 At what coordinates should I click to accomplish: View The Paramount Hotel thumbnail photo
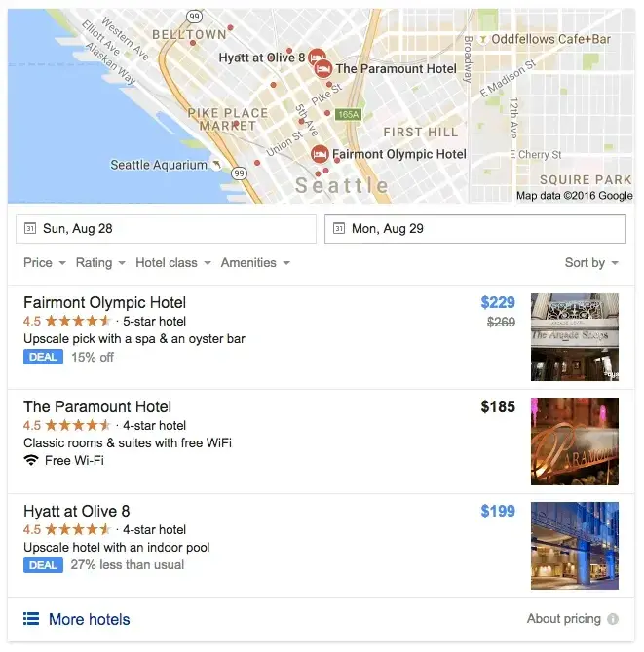click(x=574, y=441)
